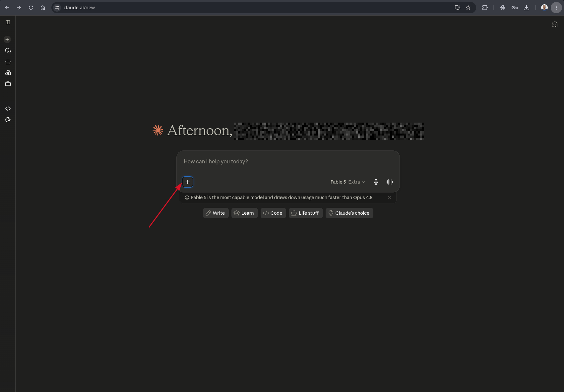Open the password key icon
The height and width of the screenshot is (392, 564).
coord(515,8)
